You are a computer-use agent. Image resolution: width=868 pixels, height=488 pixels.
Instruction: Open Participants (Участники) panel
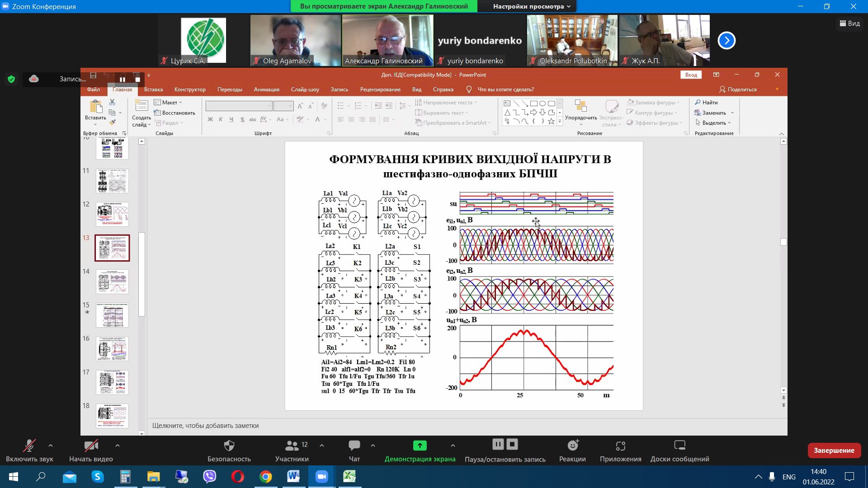pos(292,451)
